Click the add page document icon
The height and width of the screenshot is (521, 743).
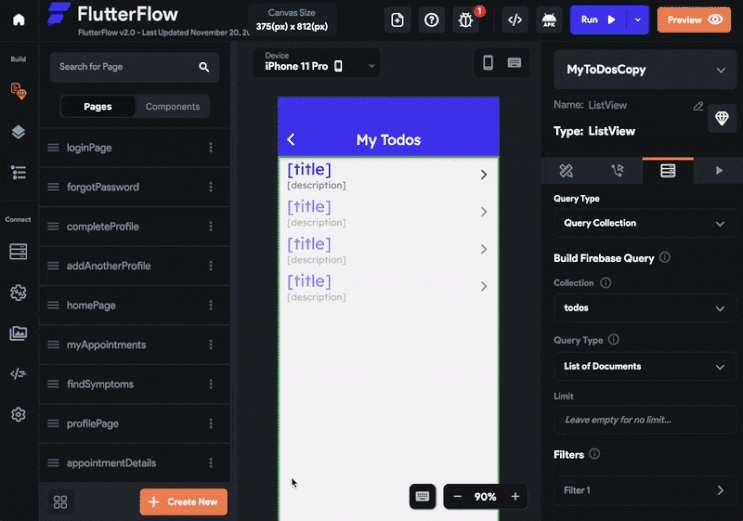click(x=397, y=20)
